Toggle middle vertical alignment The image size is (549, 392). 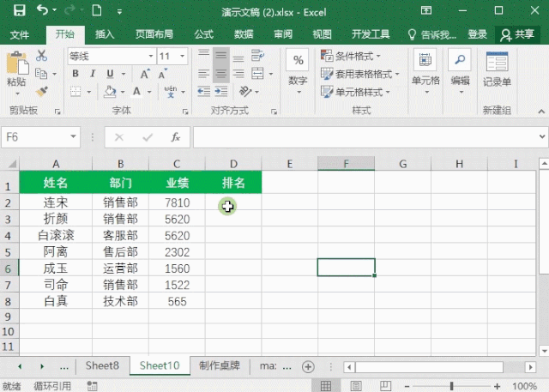click(221, 55)
